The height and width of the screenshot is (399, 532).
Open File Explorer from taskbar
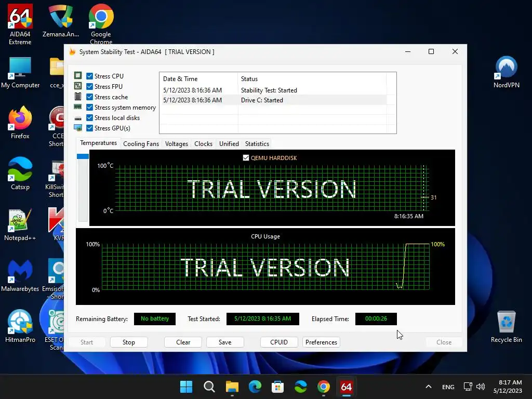[x=232, y=387]
